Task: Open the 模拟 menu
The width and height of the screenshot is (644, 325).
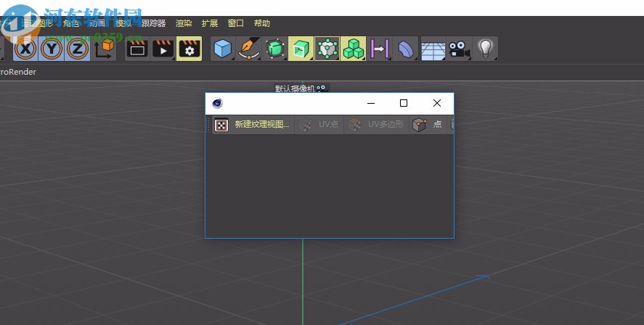Action: tap(123, 23)
